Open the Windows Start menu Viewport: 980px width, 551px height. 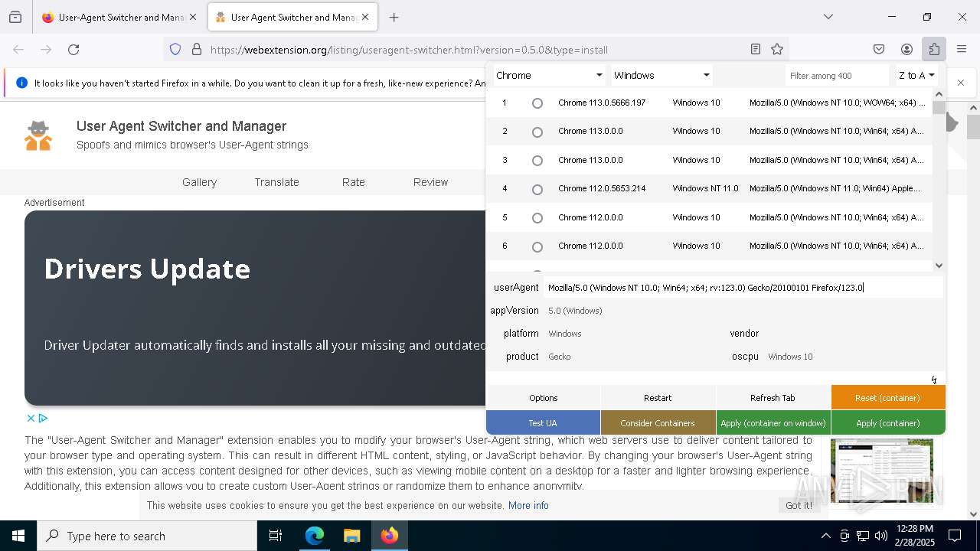(18, 536)
